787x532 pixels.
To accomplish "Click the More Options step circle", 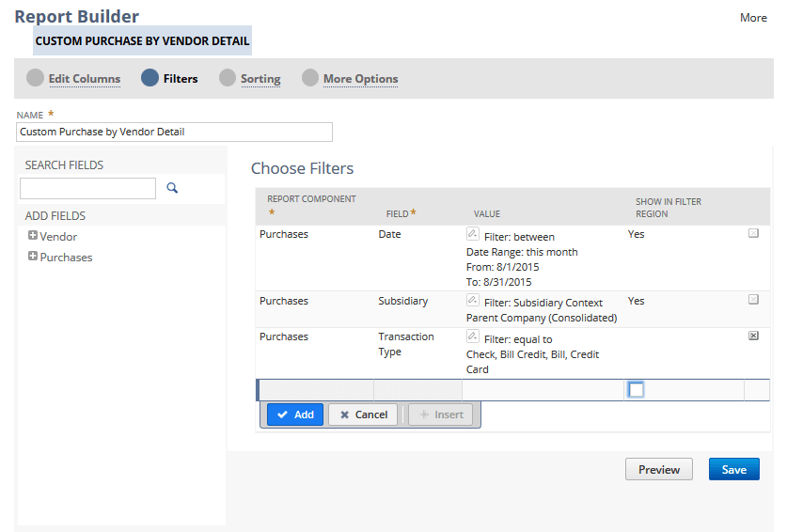I will [310, 78].
